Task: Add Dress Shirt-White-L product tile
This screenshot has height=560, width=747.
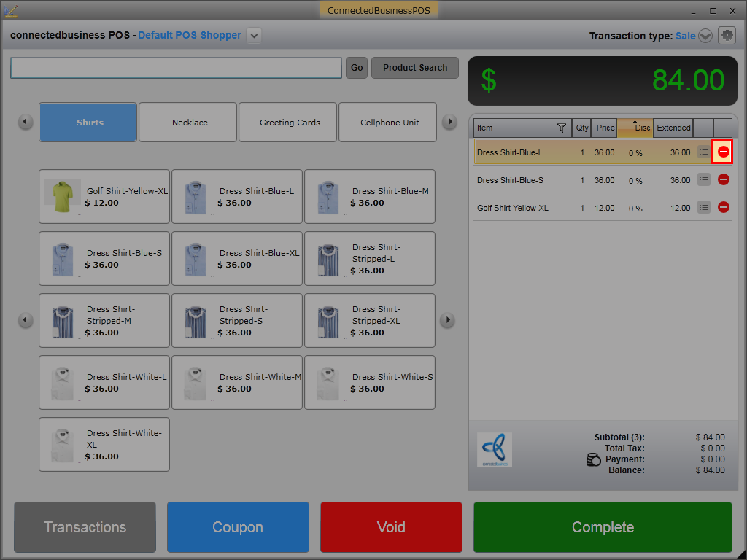Action: pyautogui.click(x=104, y=382)
